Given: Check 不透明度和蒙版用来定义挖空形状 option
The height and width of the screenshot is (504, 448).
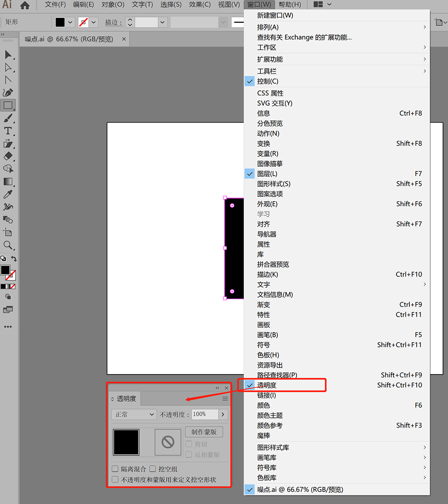Looking at the screenshot, I should tap(115, 479).
